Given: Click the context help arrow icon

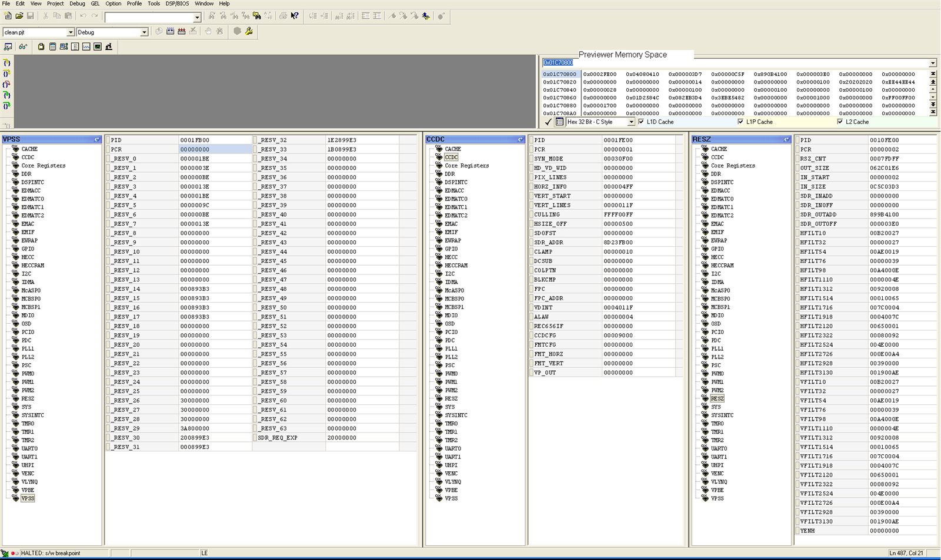Looking at the screenshot, I should [x=295, y=16].
